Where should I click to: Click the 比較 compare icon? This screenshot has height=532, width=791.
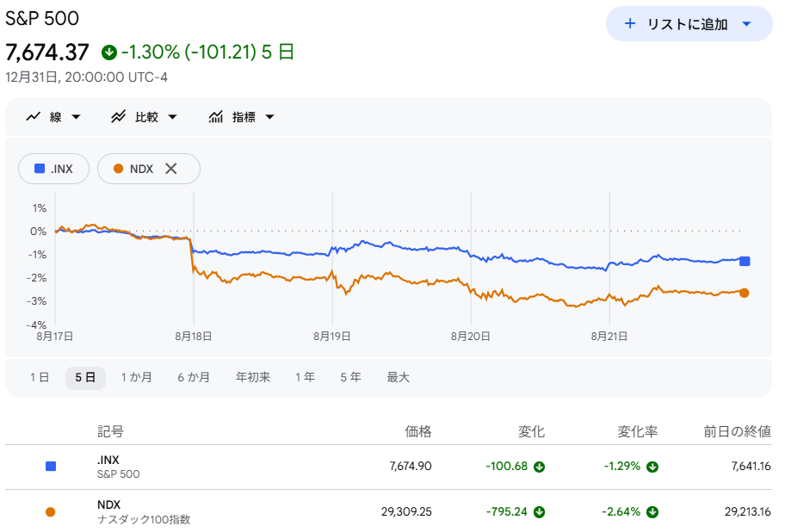tap(119, 116)
